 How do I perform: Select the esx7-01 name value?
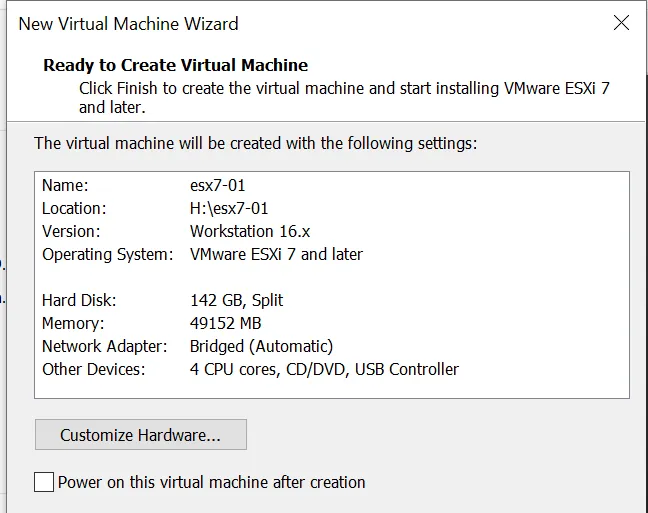[x=217, y=185]
